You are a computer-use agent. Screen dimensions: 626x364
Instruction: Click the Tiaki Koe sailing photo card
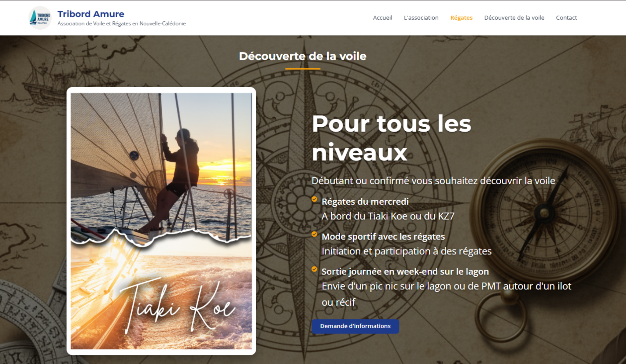(161, 221)
